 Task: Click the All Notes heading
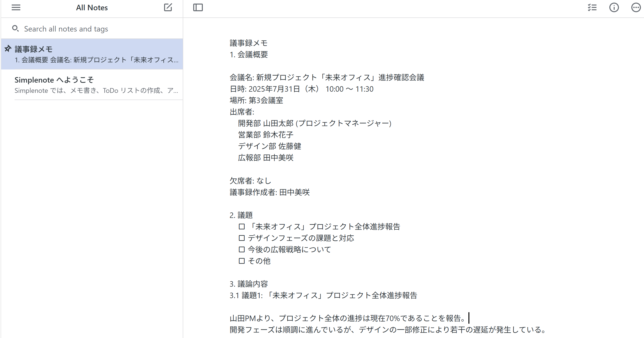tap(91, 7)
